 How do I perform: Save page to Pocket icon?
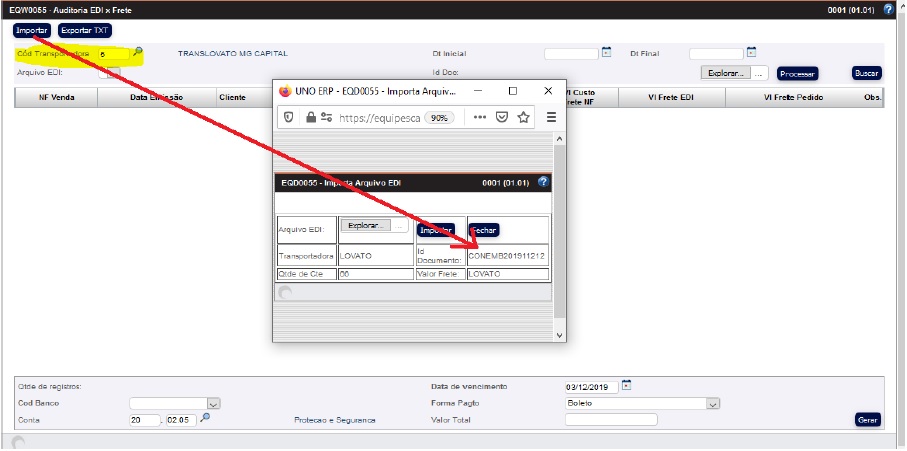coord(502,117)
